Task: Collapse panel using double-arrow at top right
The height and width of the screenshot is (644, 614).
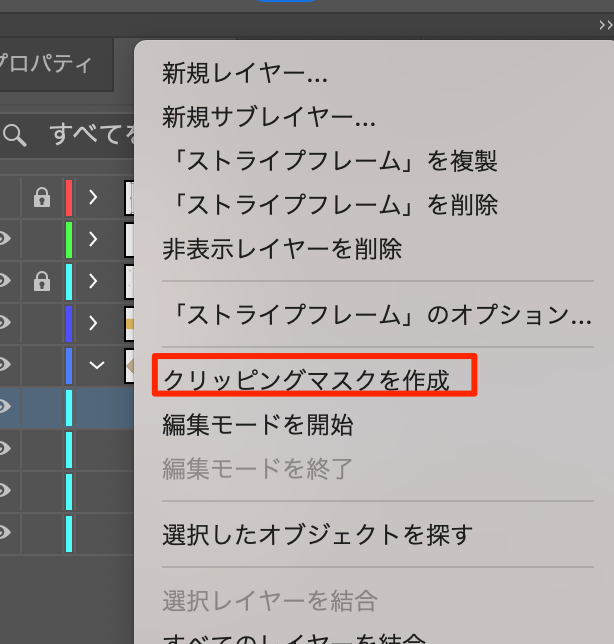Action: point(604,25)
